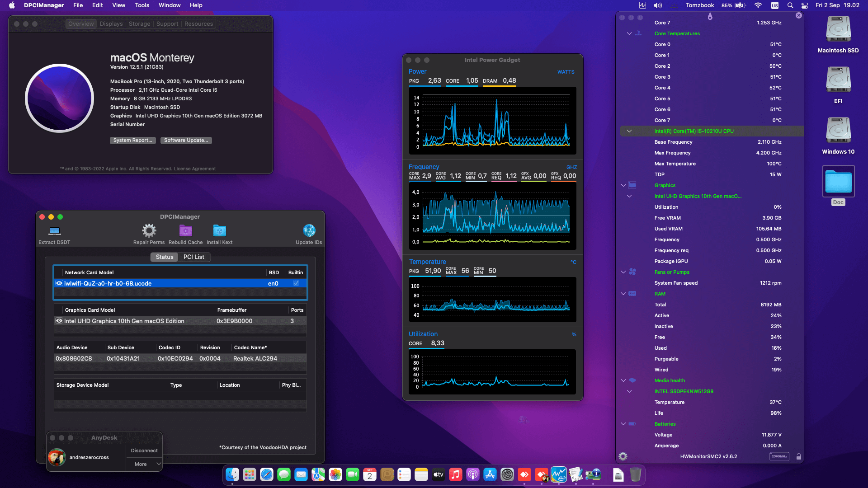Open System Preferences from the Dock

click(x=507, y=474)
